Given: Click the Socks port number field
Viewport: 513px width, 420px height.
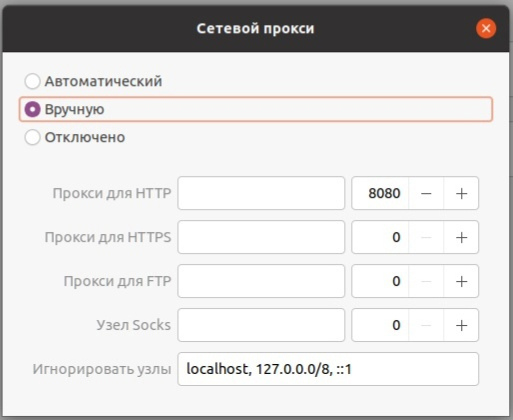Looking at the screenshot, I should tap(380, 325).
